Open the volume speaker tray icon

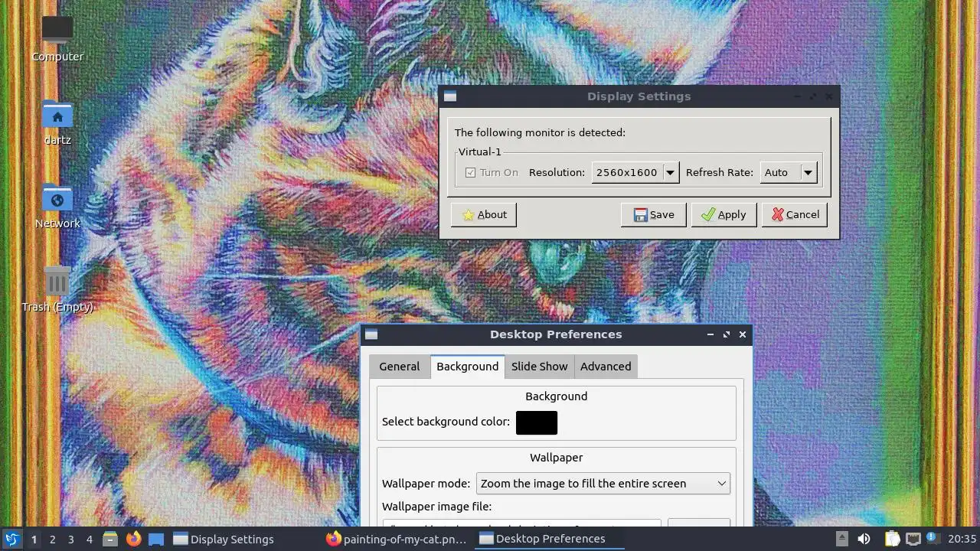tap(864, 539)
